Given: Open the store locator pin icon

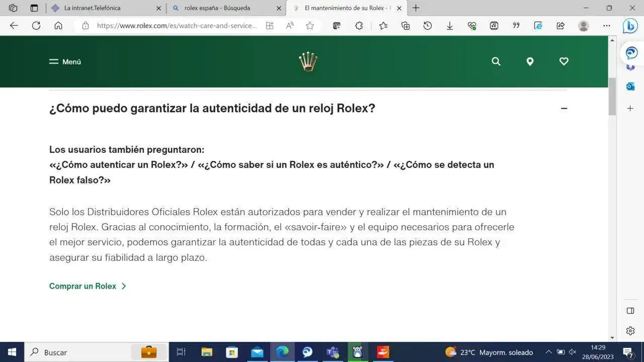Looking at the screenshot, I should (530, 61).
